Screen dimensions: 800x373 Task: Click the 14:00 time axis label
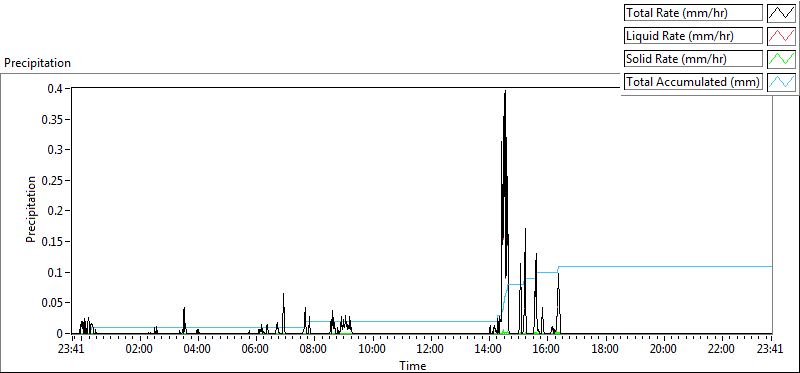pyautogui.click(x=488, y=350)
